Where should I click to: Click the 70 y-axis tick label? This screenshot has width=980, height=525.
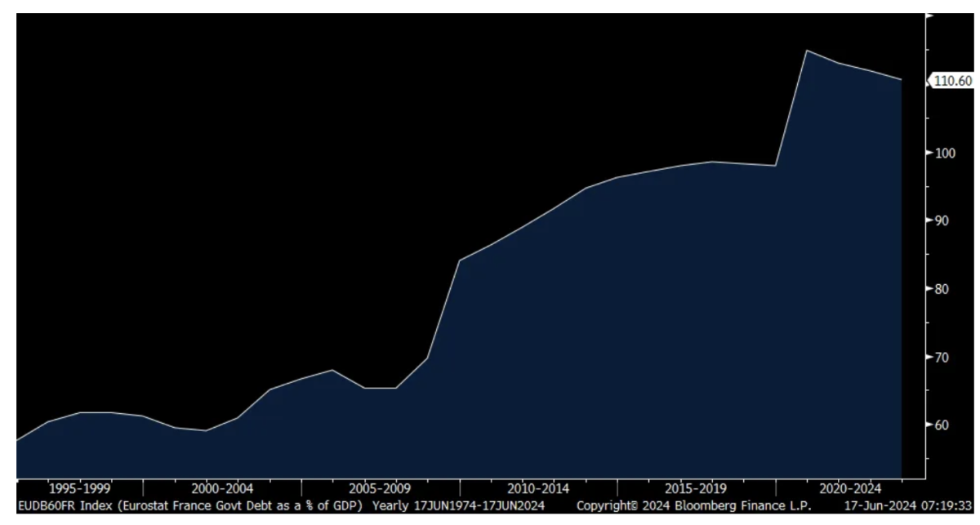942,357
